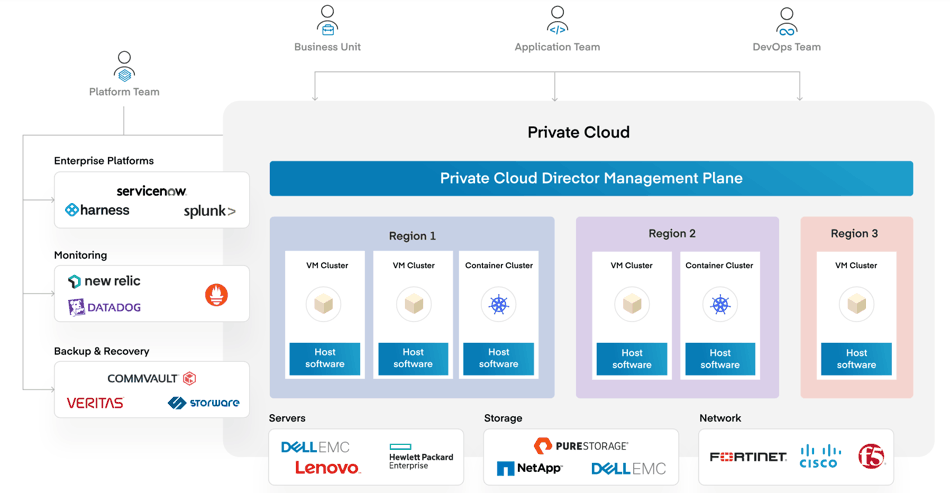Select the Harness logo
The height and width of the screenshot is (493, 950).
point(97,210)
